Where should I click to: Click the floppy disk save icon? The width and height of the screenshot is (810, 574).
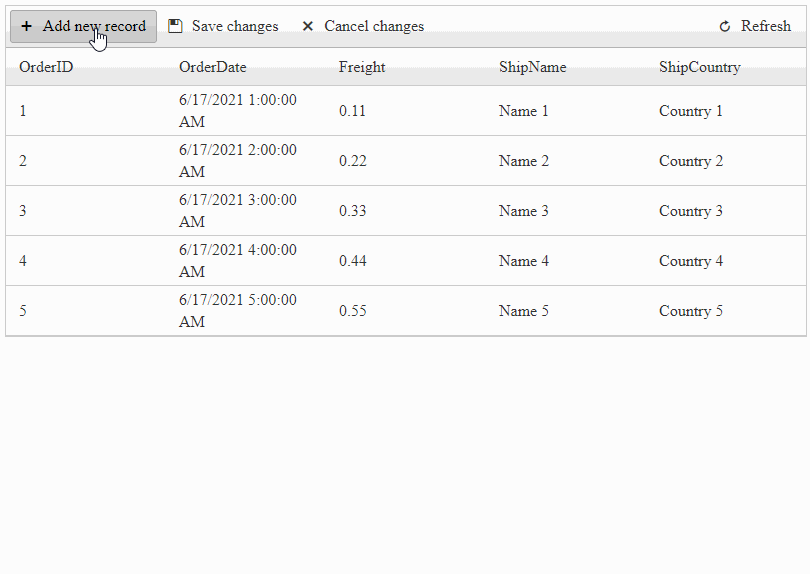pyautogui.click(x=175, y=26)
